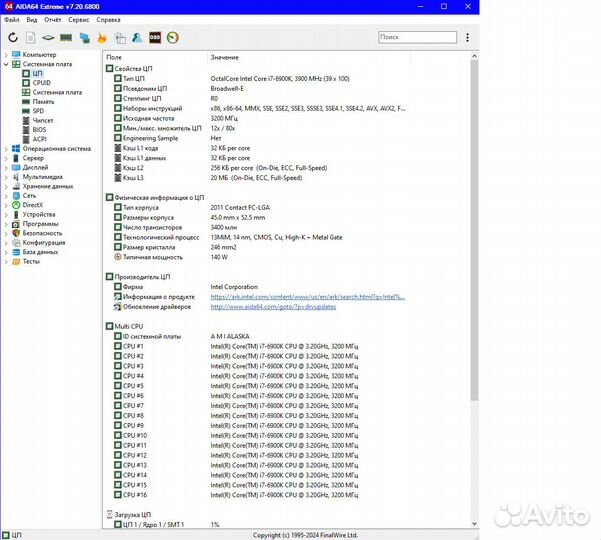This screenshot has height=540, width=601.
Task: Click the Multi CPU section header
Action: click(124, 327)
